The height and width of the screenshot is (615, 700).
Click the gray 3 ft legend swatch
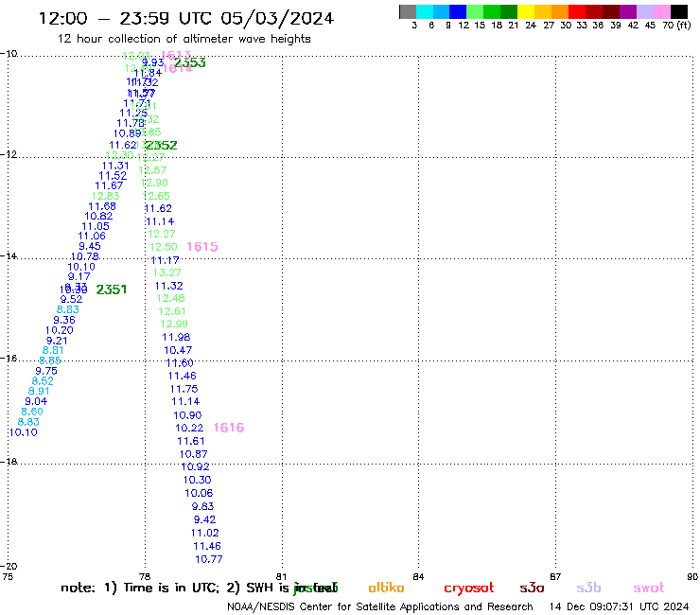pyautogui.click(x=408, y=11)
